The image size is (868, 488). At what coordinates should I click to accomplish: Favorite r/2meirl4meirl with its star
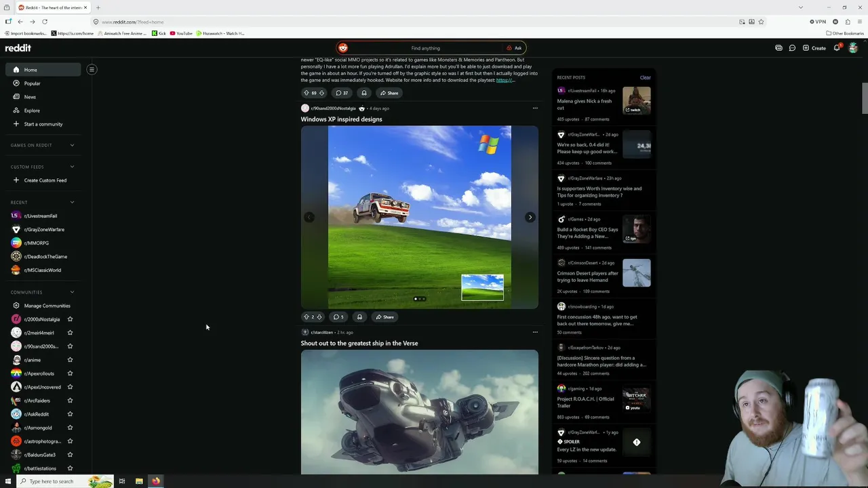70,333
